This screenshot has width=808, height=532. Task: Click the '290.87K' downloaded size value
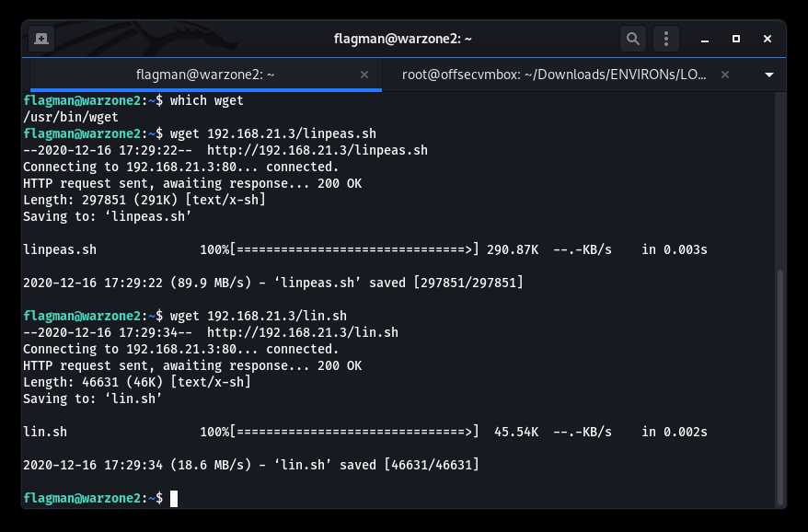(513, 249)
